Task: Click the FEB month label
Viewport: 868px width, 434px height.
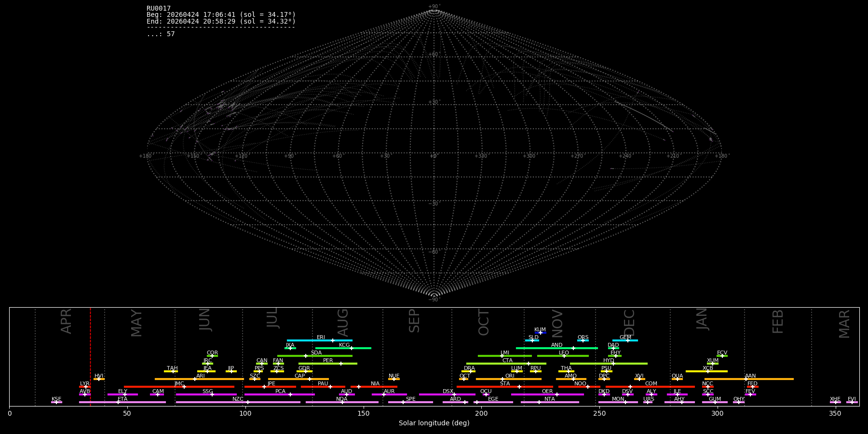Action: click(778, 322)
